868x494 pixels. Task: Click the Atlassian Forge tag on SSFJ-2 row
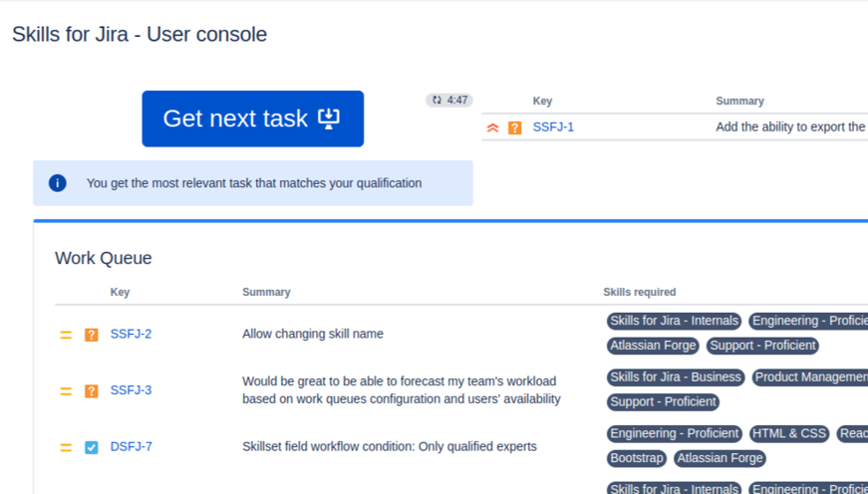[653, 346]
